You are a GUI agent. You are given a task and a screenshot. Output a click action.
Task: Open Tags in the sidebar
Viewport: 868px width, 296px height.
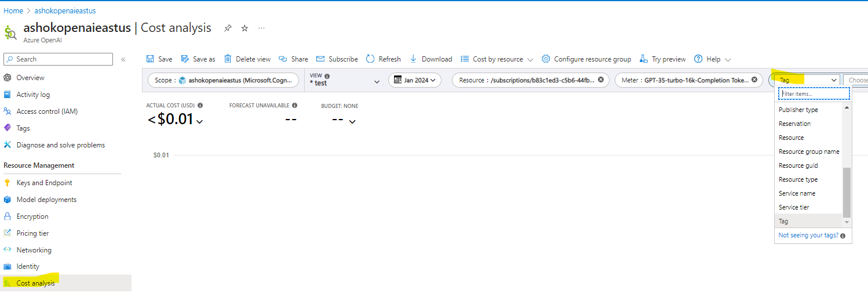[x=23, y=128]
